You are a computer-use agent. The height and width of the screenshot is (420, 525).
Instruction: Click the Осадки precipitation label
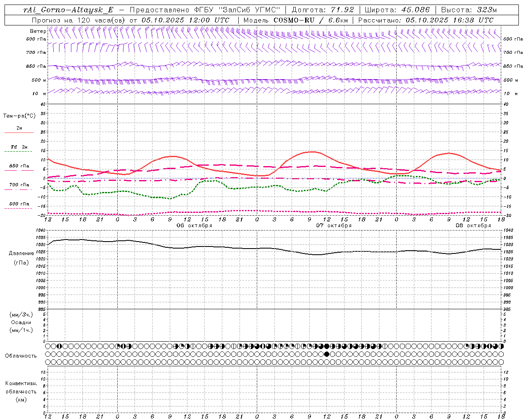[x=21, y=322]
